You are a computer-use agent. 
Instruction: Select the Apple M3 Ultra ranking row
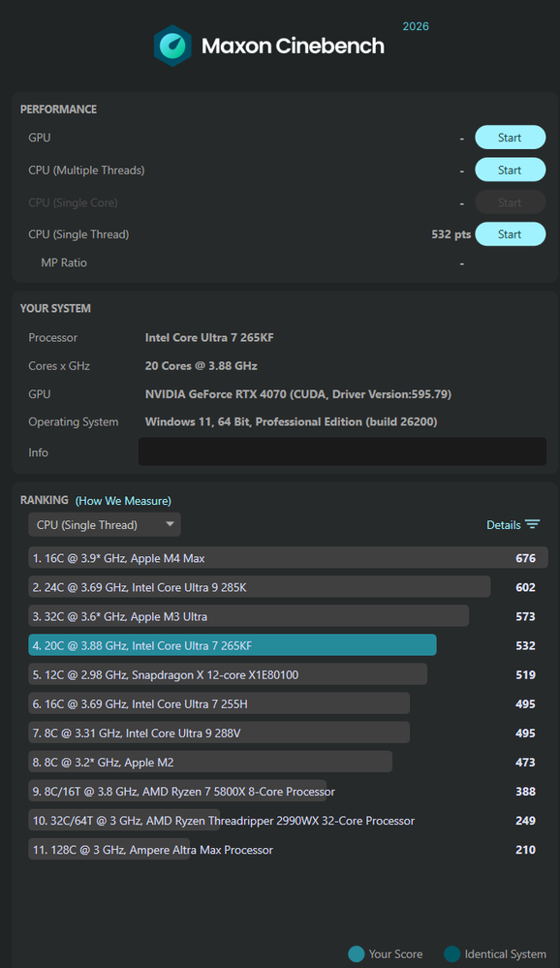288,616
